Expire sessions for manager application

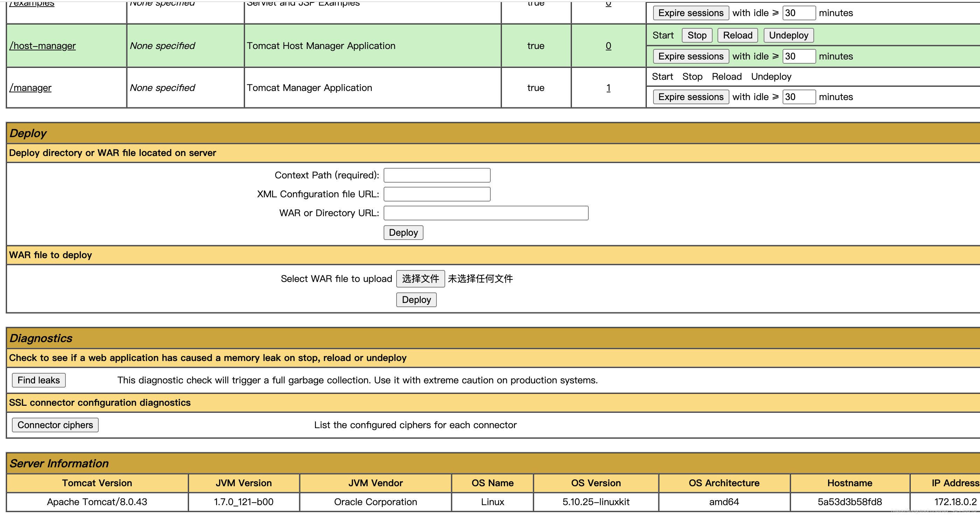point(691,97)
